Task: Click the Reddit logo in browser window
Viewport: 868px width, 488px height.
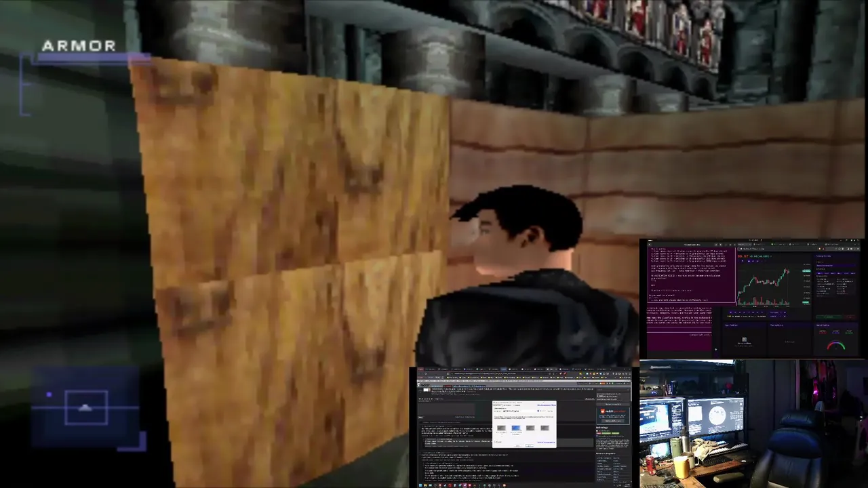Action: [423, 385]
